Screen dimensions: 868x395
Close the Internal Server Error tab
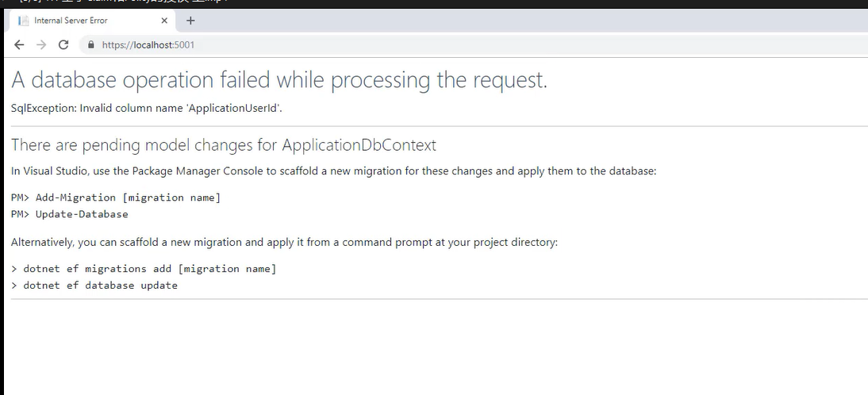(164, 21)
